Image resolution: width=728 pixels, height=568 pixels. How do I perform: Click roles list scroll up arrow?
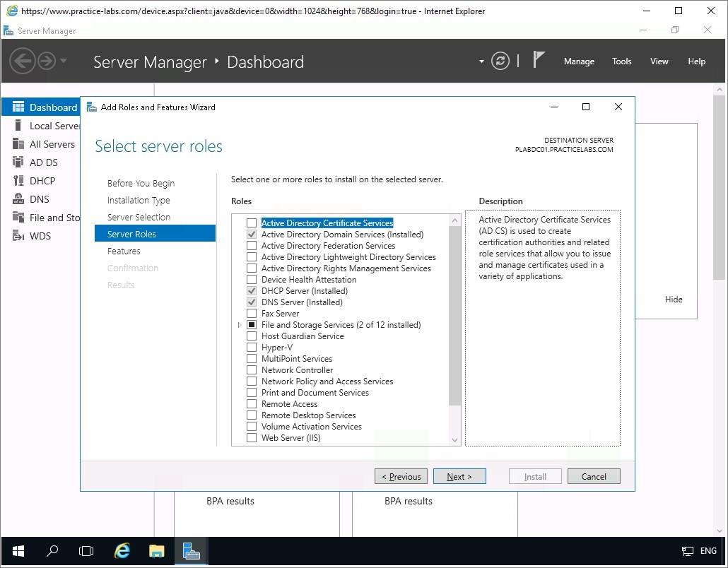[x=455, y=220]
